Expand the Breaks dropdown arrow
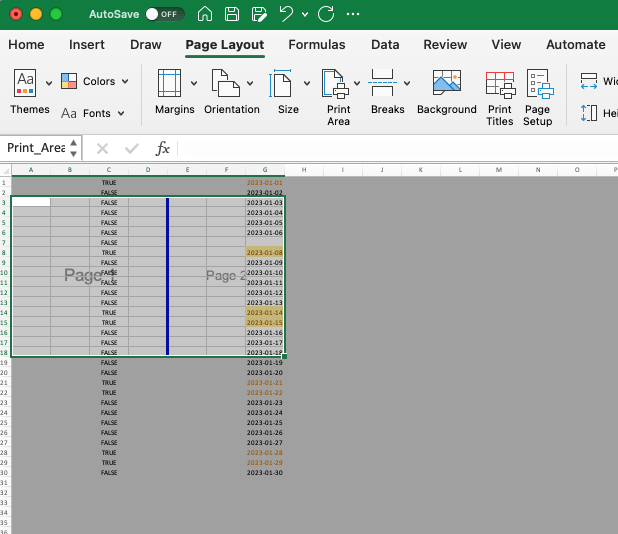 407,83
